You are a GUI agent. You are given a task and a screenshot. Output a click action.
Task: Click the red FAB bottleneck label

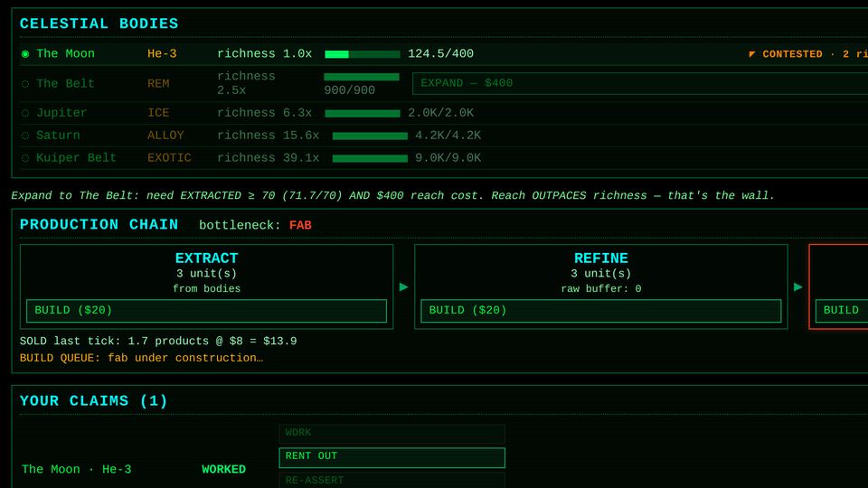[x=300, y=225]
